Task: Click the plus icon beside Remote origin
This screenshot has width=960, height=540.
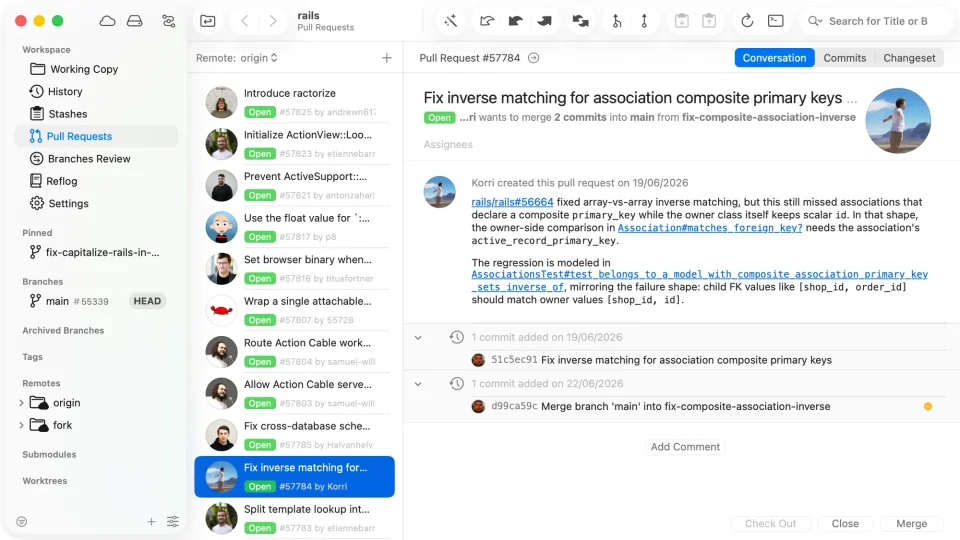Action: click(x=386, y=58)
